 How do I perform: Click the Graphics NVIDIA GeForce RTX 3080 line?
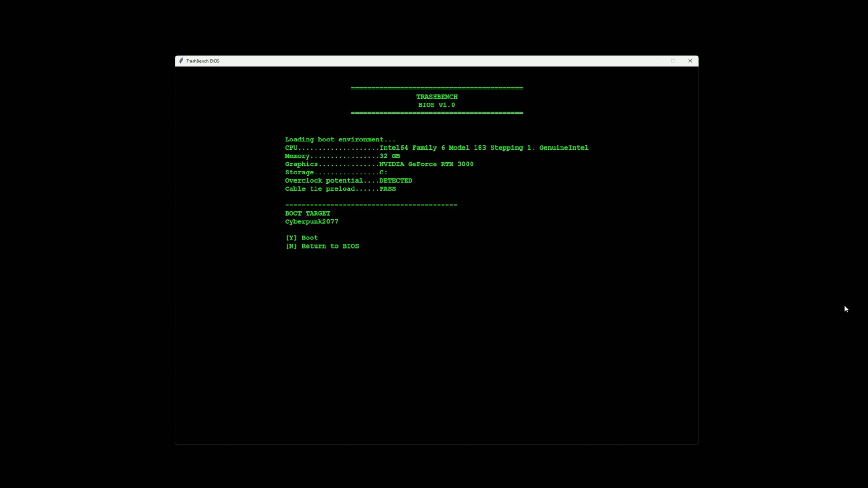point(379,164)
